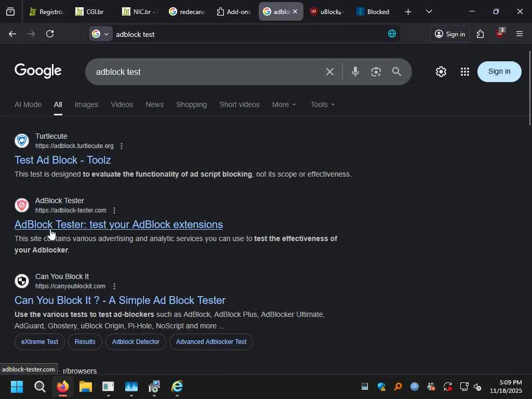Viewport: 532px width, 399px height.
Task: Select the Images search tab
Action: (x=87, y=104)
